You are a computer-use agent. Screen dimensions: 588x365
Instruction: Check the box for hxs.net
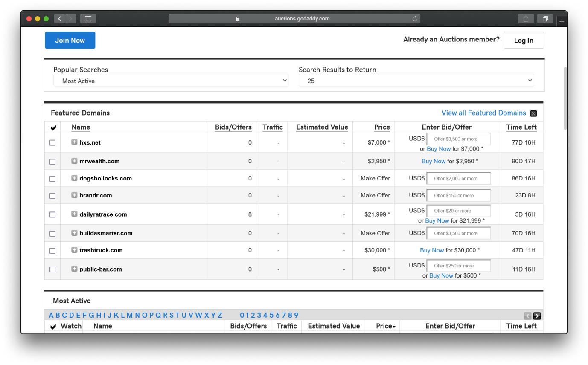52,143
